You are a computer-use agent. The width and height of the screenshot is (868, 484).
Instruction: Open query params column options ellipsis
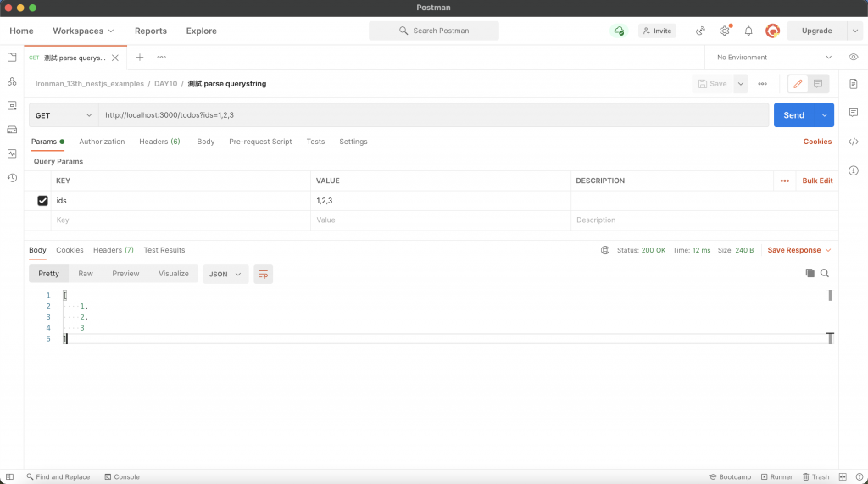click(784, 181)
